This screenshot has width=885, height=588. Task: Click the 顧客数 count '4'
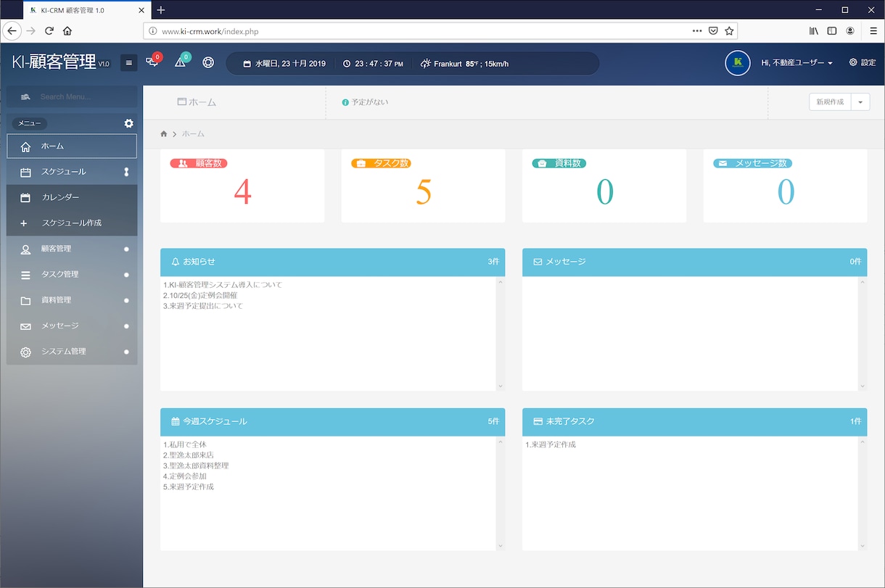tap(242, 192)
